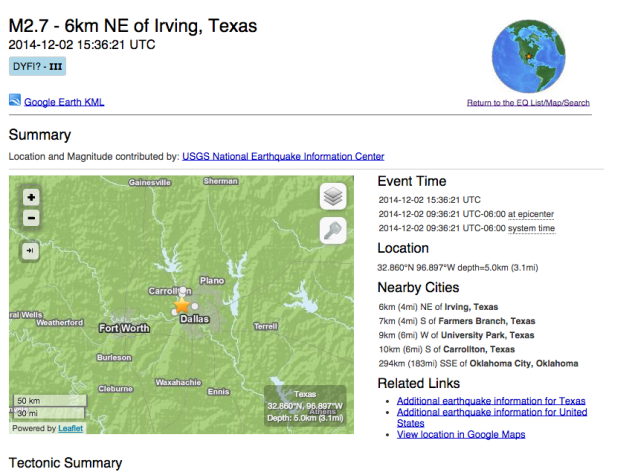Click the white circle marker right of the star

click(x=195, y=306)
